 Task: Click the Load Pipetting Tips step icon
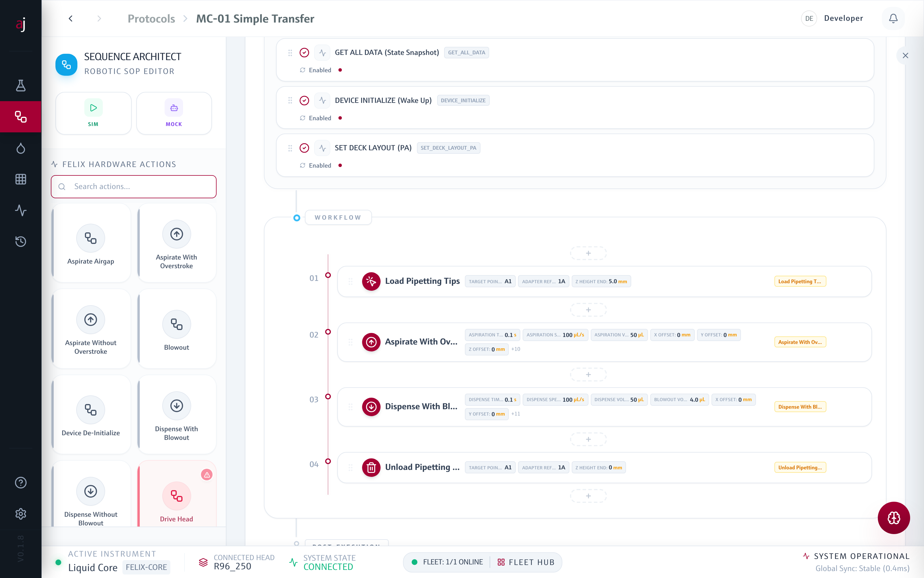[371, 281]
